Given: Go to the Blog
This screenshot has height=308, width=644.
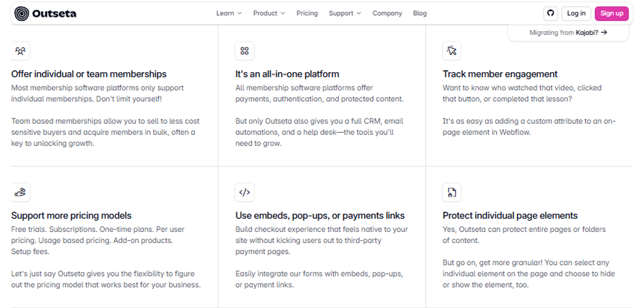Looking at the screenshot, I should coord(420,13).
